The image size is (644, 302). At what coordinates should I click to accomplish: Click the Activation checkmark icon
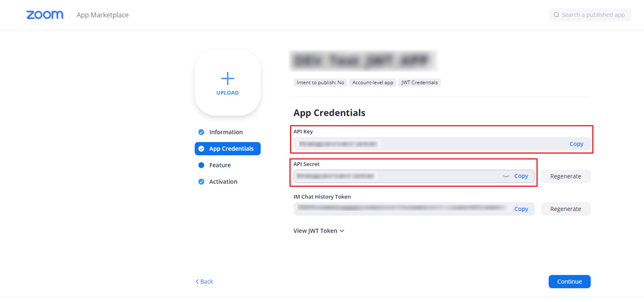point(201,182)
